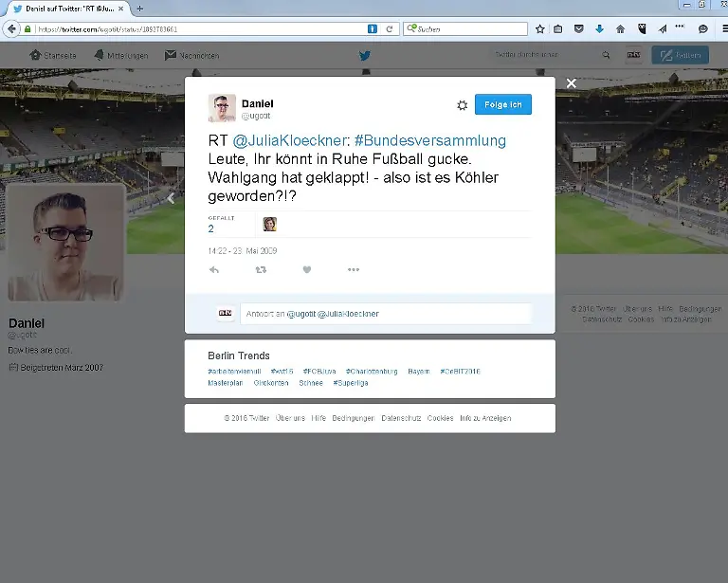728x583 pixels.
Task: Reload the page with the refresh icon
Action: pos(389,28)
